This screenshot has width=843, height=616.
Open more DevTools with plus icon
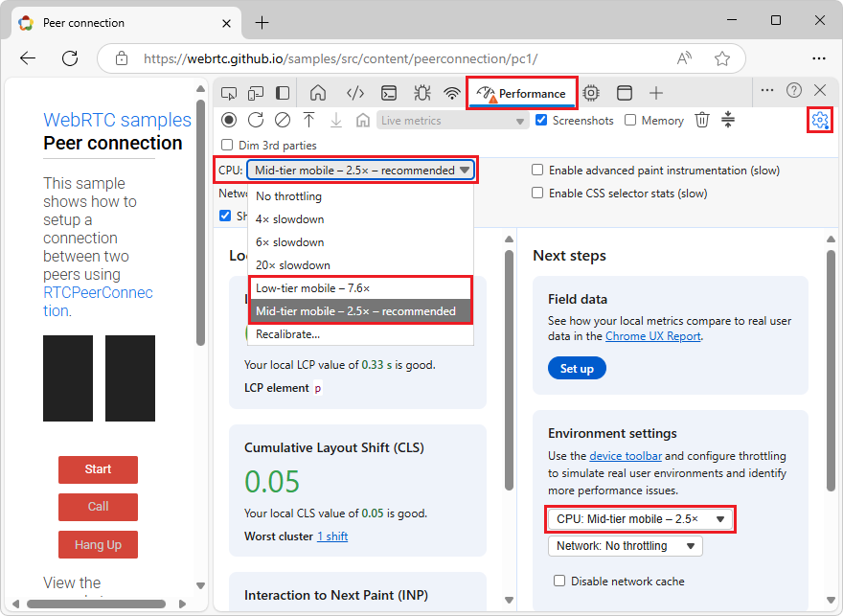pyautogui.click(x=656, y=93)
